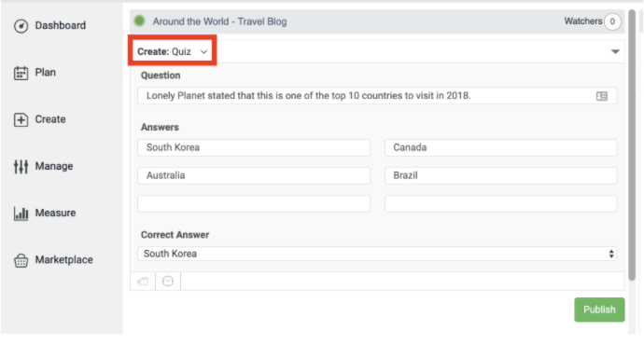Click the South Korea answer field
Viewport: 644px width, 345px height.
[254, 147]
